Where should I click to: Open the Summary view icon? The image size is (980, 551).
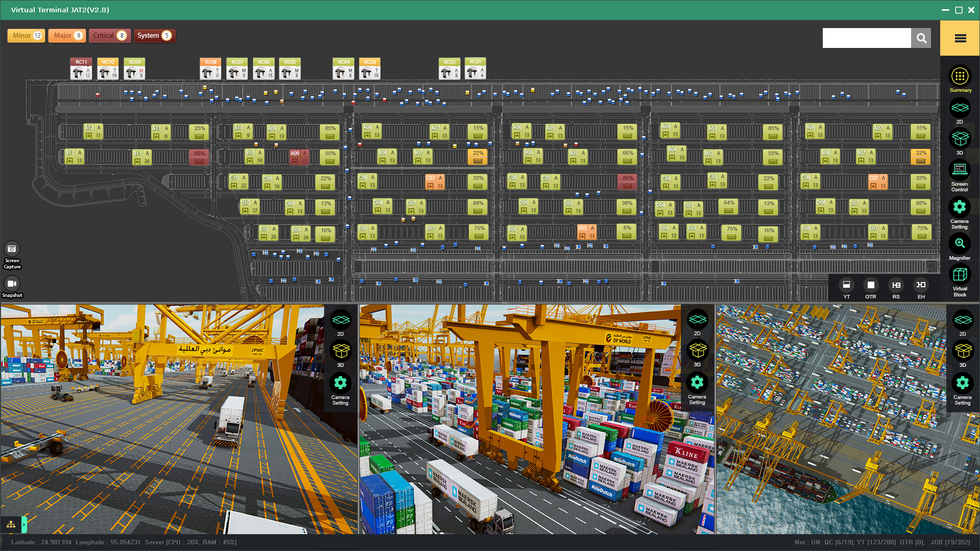(x=960, y=77)
